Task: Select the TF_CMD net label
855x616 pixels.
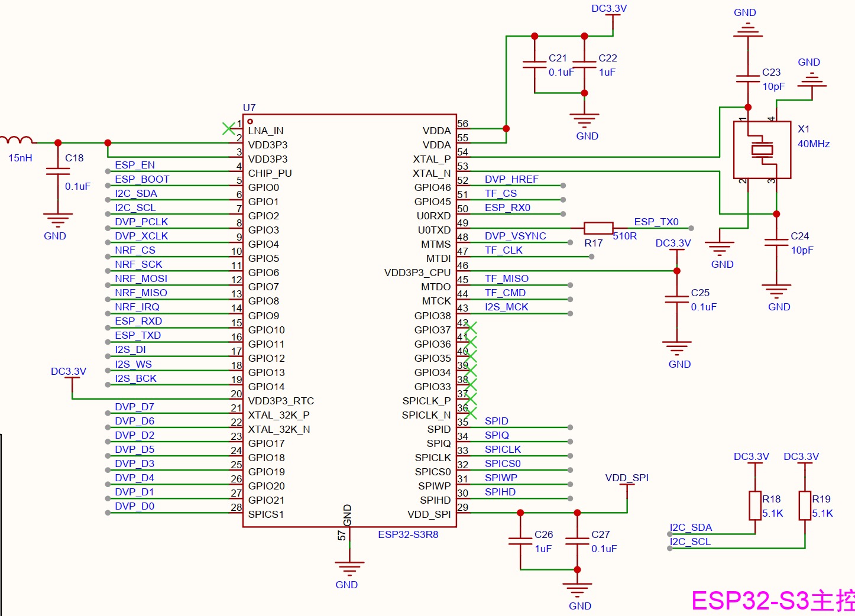Action: pos(505,293)
